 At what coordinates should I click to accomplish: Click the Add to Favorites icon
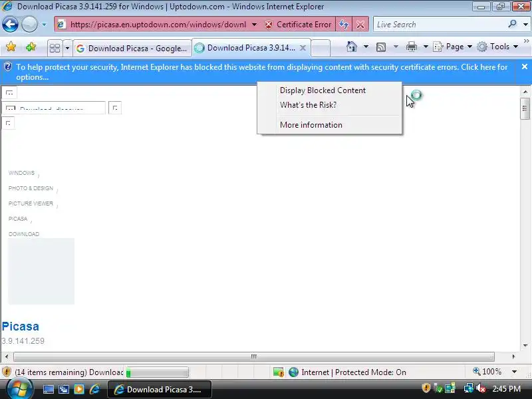tap(31, 47)
